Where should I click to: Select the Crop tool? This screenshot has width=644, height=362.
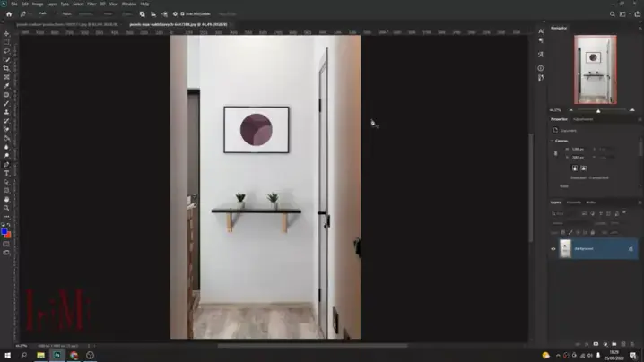(x=6, y=69)
